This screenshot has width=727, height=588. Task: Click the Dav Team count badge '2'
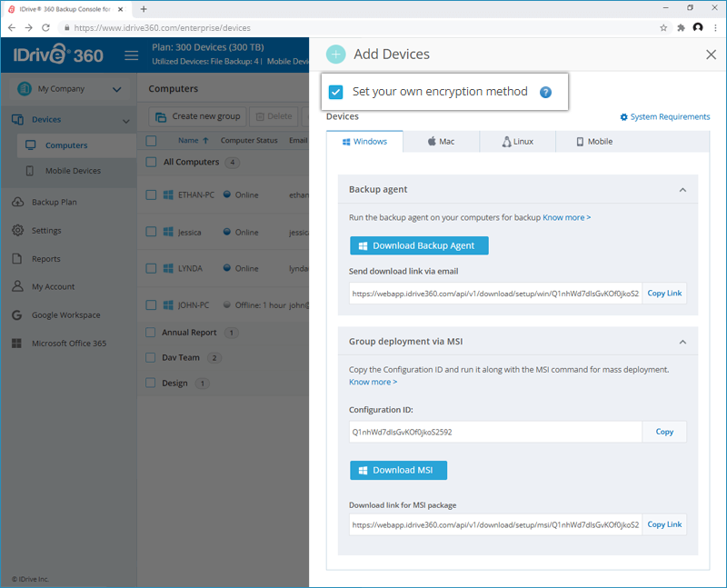[214, 358]
